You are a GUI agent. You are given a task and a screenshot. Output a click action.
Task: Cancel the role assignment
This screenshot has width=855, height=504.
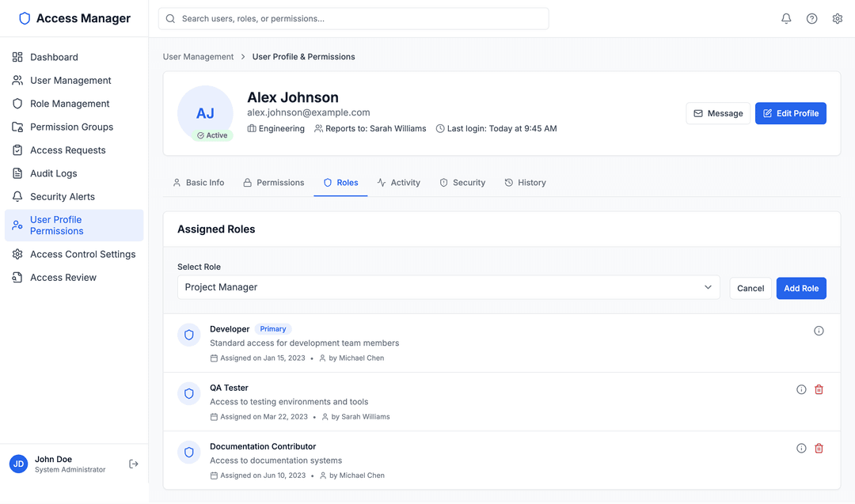click(750, 288)
